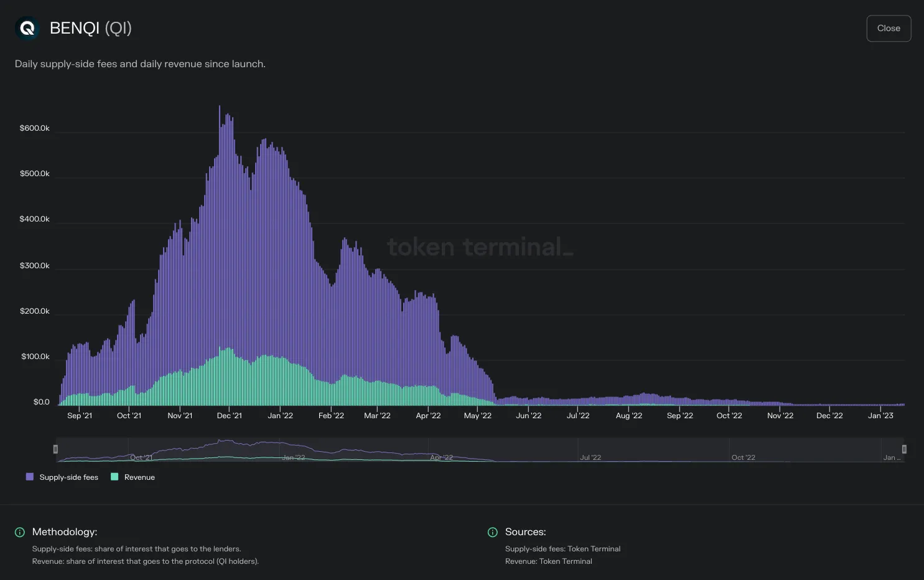Toggle the Supply-side fees legend series

62,477
